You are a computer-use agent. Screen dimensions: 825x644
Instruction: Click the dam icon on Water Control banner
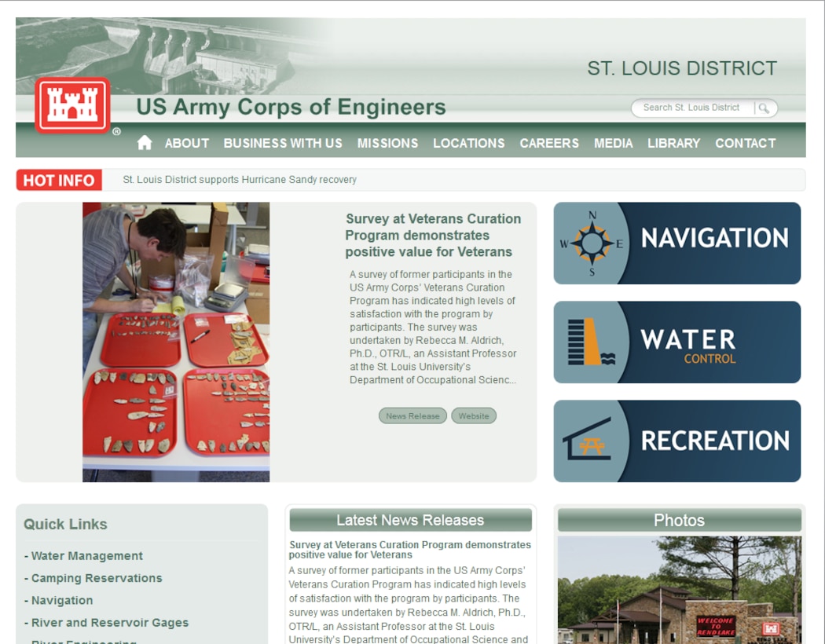click(592, 342)
